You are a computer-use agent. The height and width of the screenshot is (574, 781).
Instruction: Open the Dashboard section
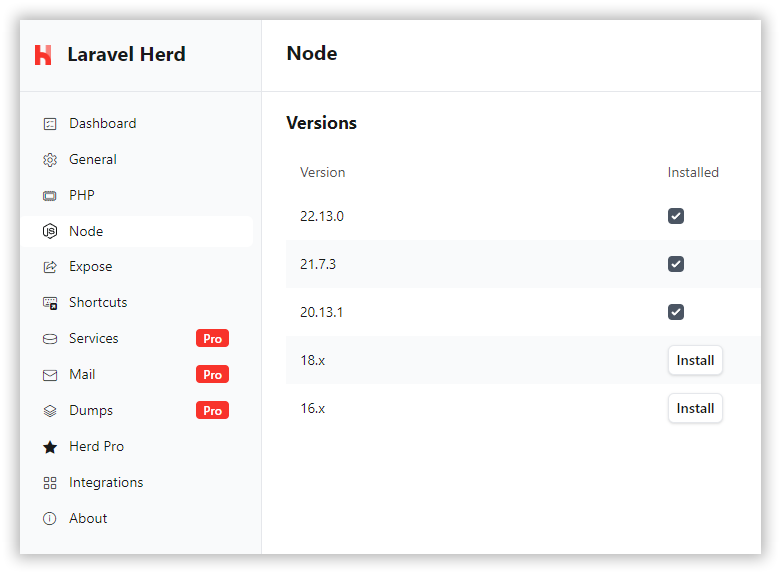point(137,124)
